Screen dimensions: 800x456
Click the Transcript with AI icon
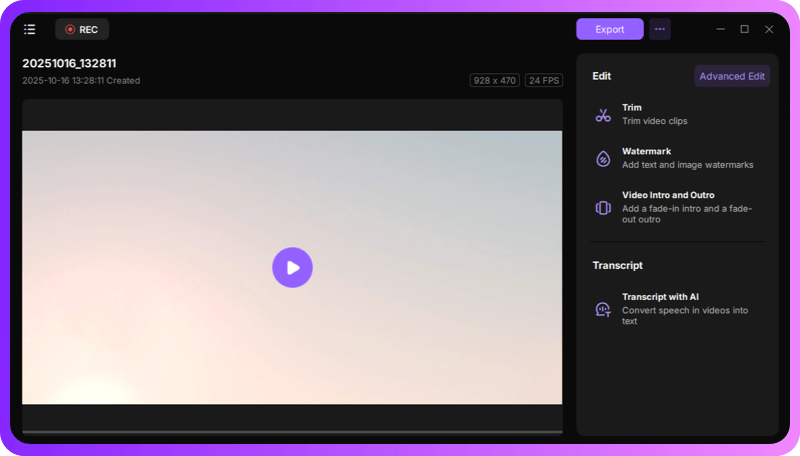(x=603, y=309)
